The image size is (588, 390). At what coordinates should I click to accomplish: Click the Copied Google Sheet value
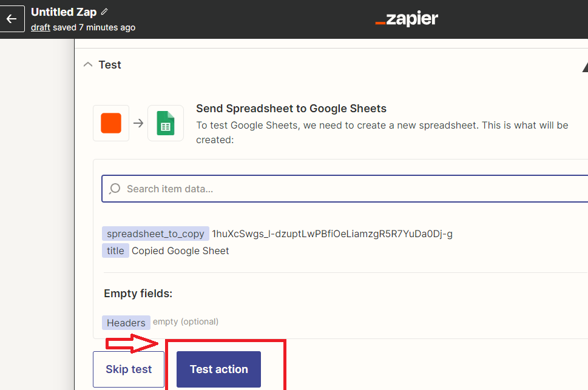point(180,250)
